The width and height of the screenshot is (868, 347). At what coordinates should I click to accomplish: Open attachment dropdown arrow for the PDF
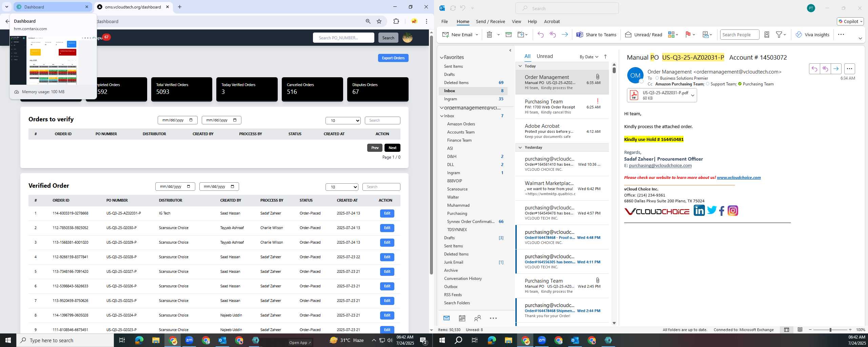click(x=693, y=95)
